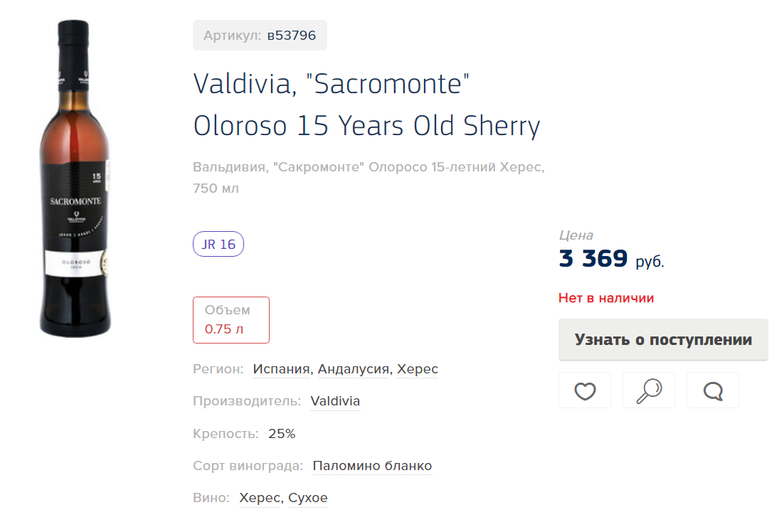Viewport: 784px width, 532px height.
Task: Open the Испания region link
Action: [282, 369]
